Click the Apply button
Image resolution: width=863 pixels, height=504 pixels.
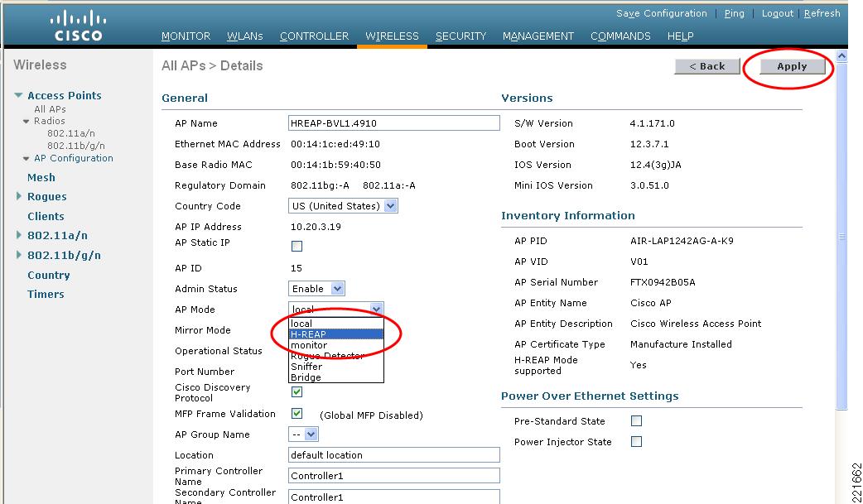[x=792, y=66]
